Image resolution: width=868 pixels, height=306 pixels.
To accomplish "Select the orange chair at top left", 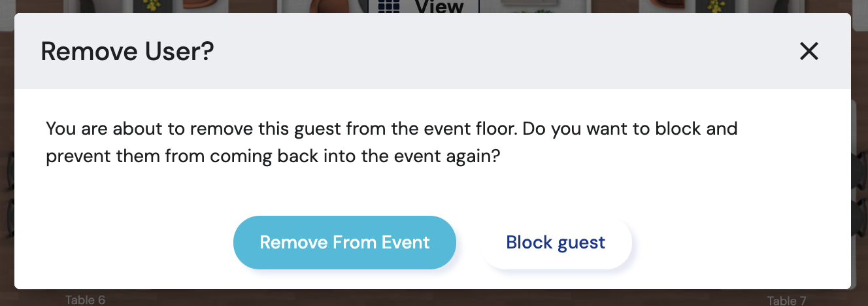I will pos(199,5).
